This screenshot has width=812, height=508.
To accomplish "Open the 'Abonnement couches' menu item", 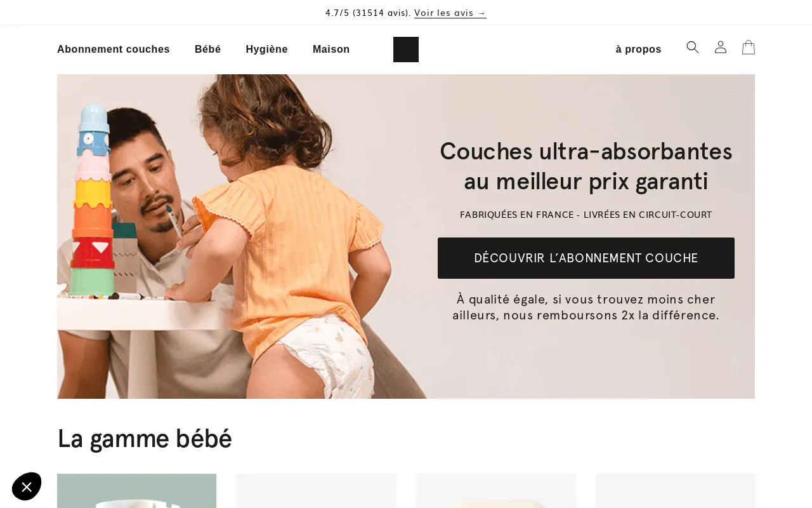I will point(114,50).
